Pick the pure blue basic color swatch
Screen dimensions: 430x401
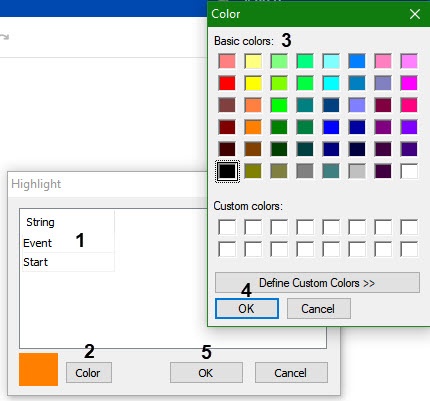pyautogui.click(x=331, y=127)
